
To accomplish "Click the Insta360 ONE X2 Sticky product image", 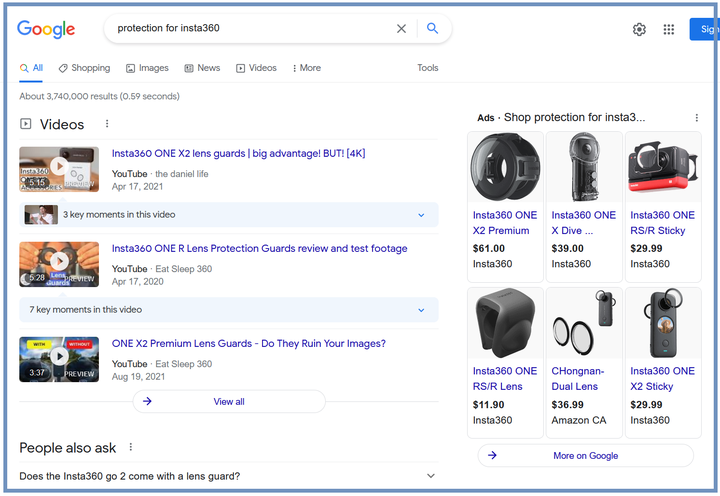I will (663, 323).
